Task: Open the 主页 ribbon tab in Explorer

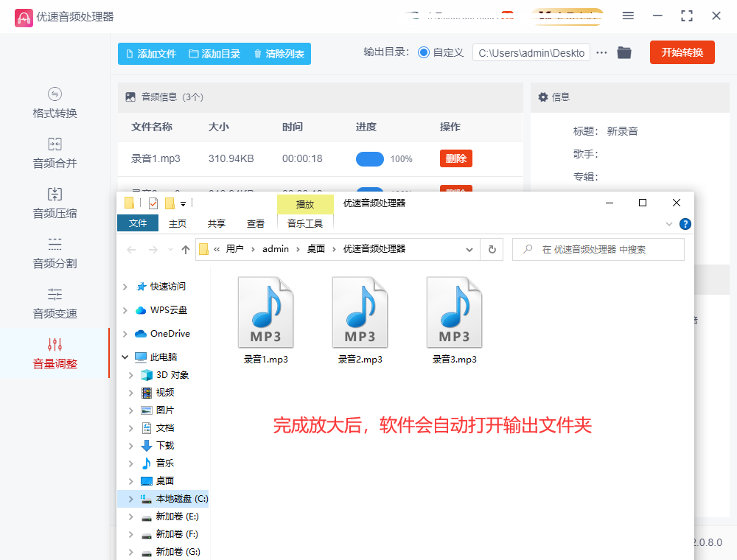Action: pos(177,223)
